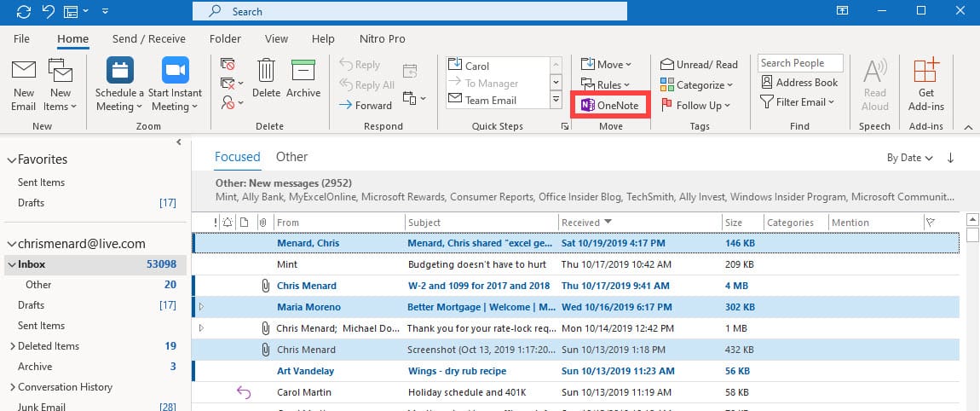Screen dimensions: 980x411
Task: Open the More respond actions dropdown
Action: pos(414,98)
